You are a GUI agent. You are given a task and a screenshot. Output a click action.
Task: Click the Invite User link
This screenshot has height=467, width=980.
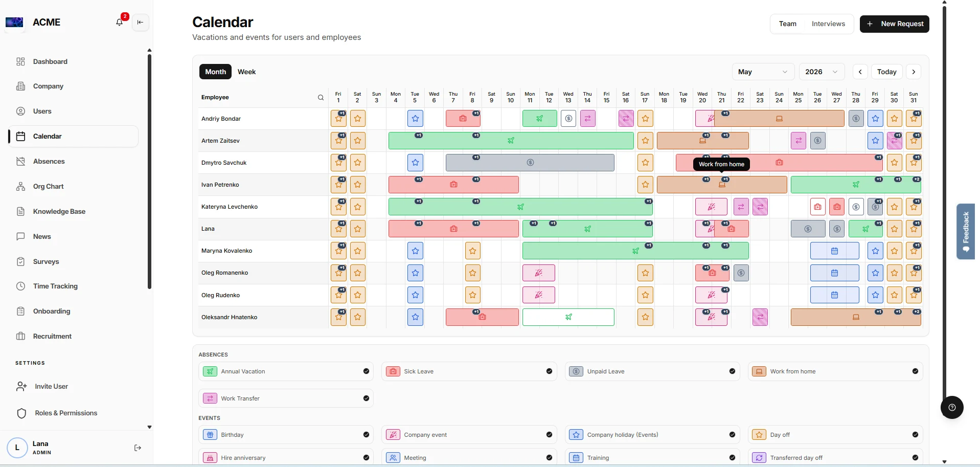click(51, 386)
